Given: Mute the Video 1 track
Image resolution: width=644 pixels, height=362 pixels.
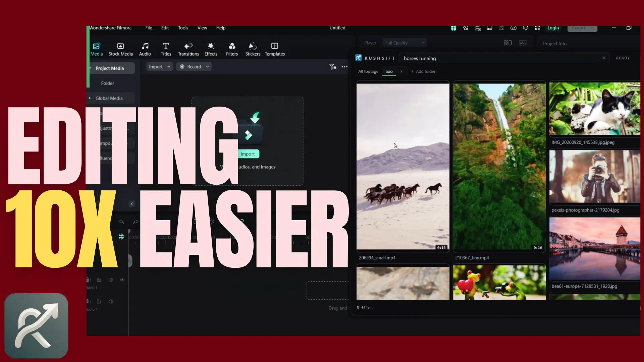Looking at the screenshot, I should coord(111,280).
